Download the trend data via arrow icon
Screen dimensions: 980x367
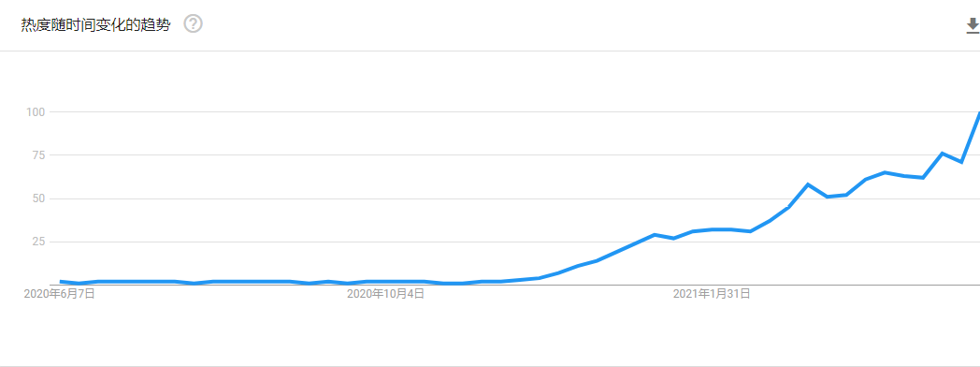pos(973,25)
